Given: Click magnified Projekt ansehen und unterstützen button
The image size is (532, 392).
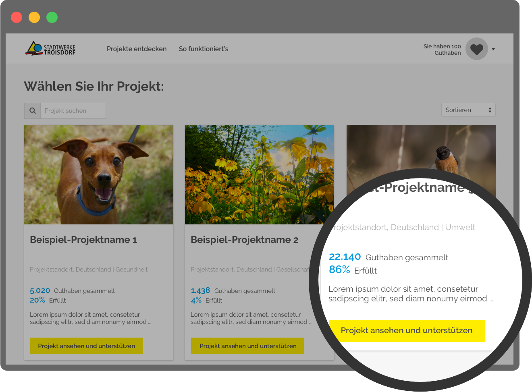Looking at the screenshot, I should click(x=407, y=331).
